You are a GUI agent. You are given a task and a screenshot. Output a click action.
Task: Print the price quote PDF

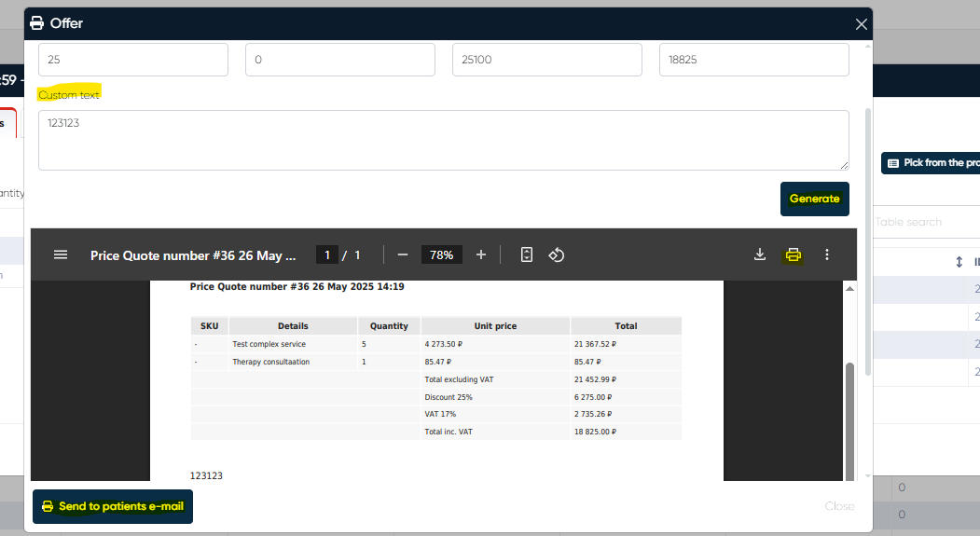793,254
